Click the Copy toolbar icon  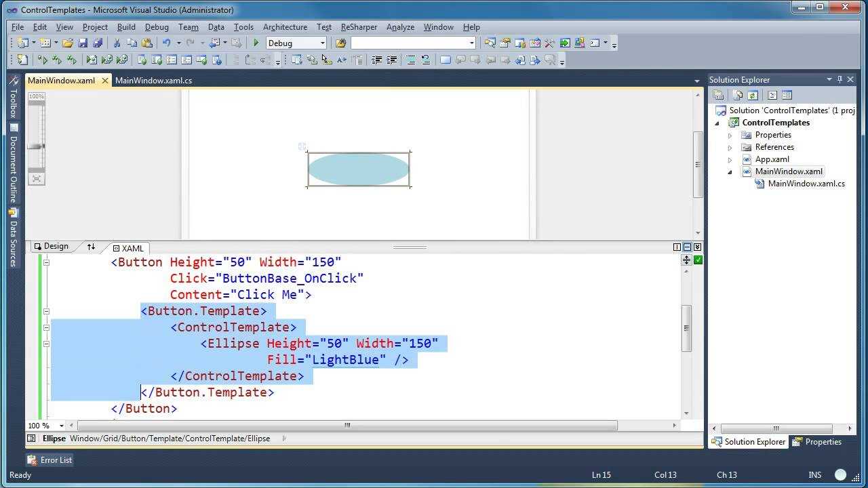tap(132, 43)
